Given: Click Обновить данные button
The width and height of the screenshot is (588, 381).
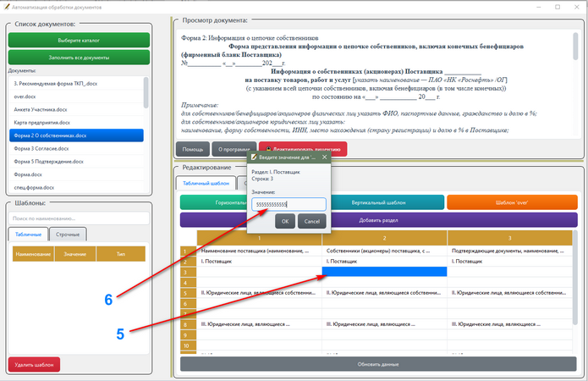Looking at the screenshot, I should tap(378, 364).
